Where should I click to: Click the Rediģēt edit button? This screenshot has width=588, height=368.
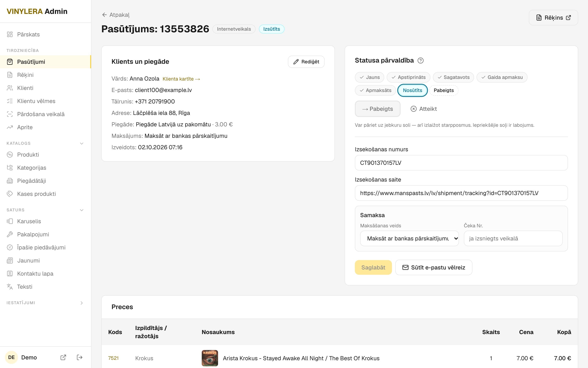306,62
